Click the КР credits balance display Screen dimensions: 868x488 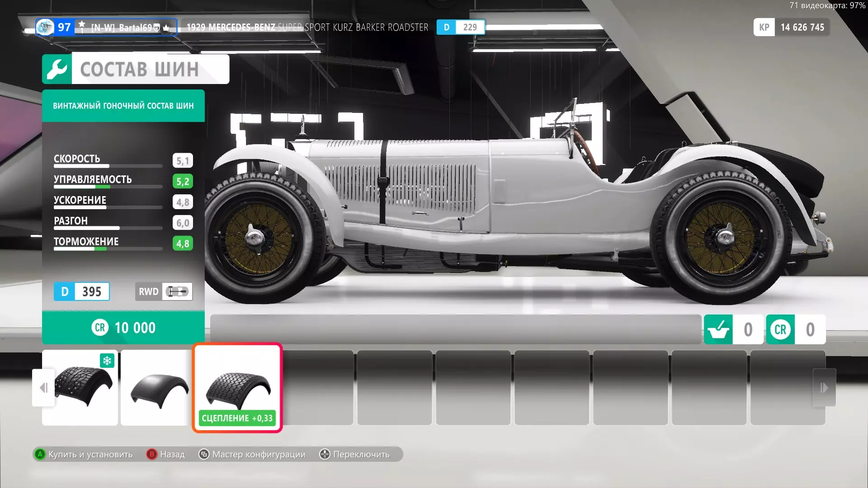tap(792, 27)
